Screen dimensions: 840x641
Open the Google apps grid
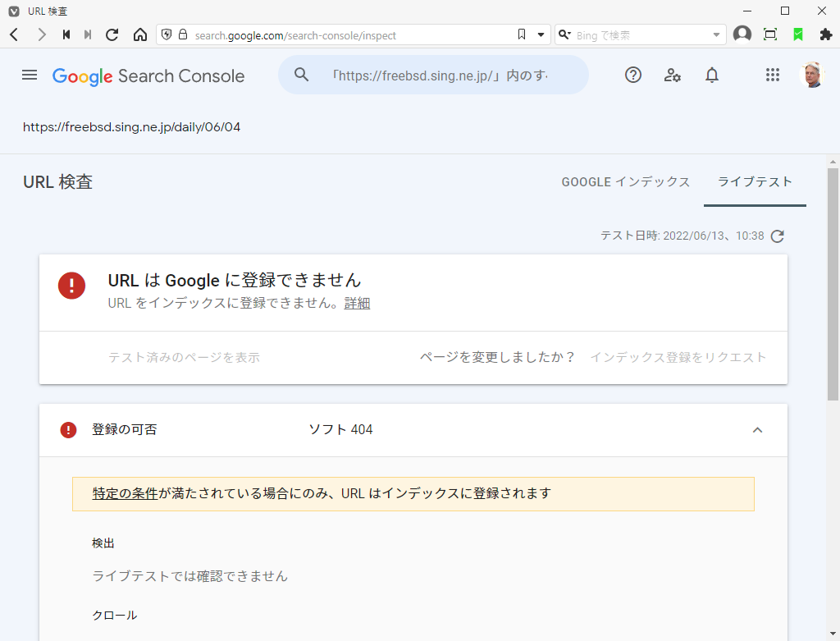pyautogui.click(x=773, y=75)
